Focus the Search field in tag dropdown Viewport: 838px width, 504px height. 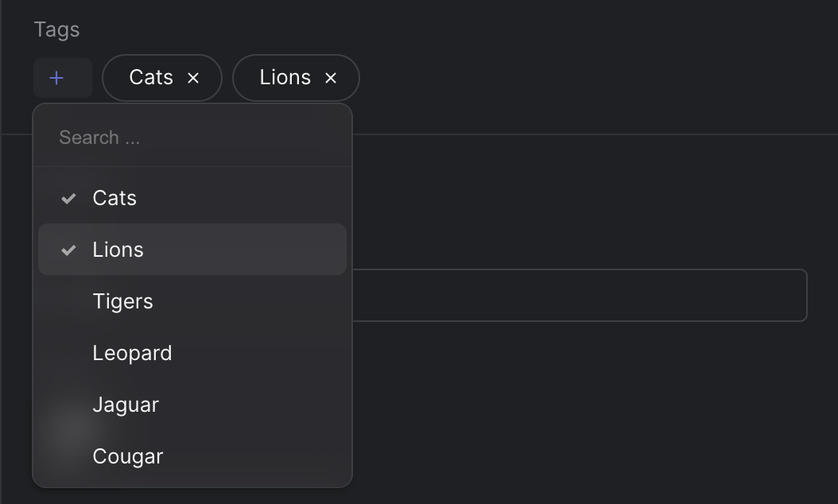(x=192, y=138)
